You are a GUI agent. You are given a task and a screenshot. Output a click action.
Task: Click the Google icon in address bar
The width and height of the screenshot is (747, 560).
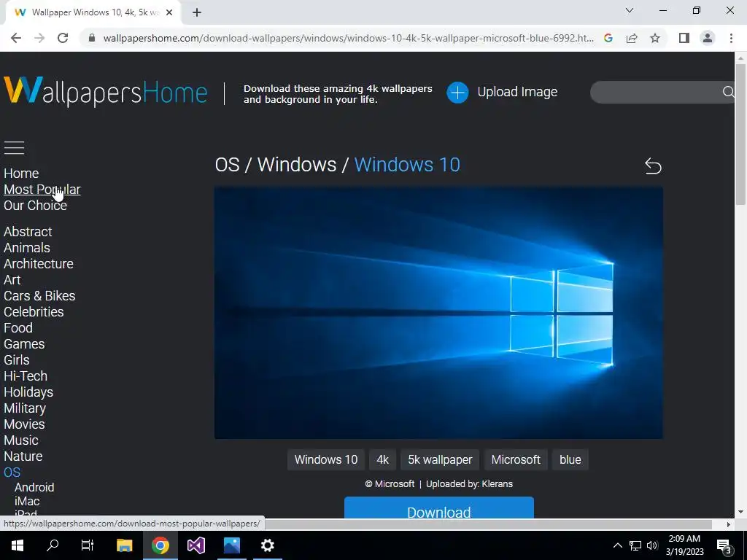tap(608, 38)
